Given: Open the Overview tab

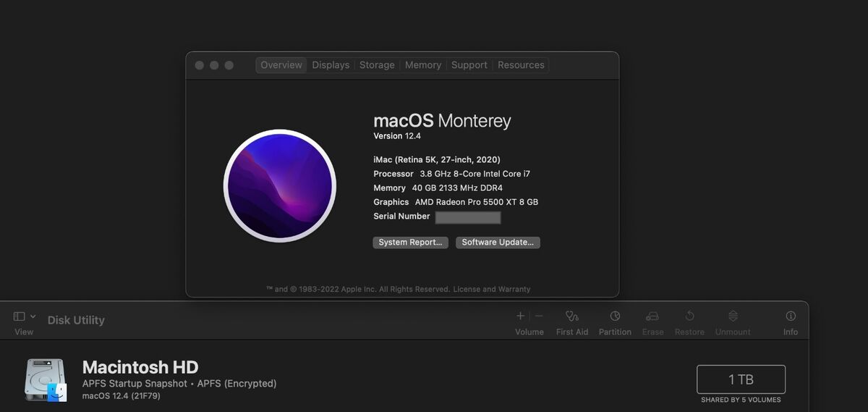Looking at the screenshot, I should coord(281,65).
